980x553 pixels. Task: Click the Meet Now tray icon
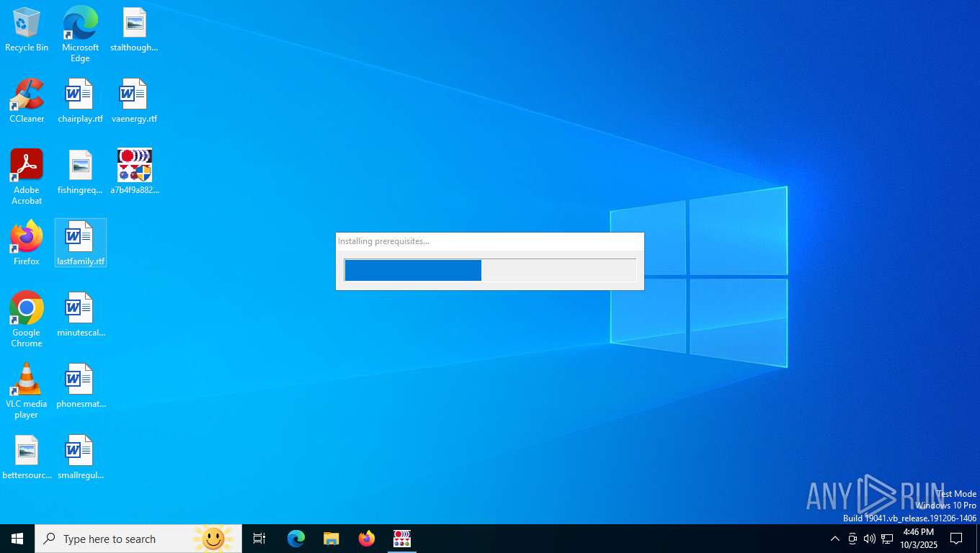[x=852, y=539]
